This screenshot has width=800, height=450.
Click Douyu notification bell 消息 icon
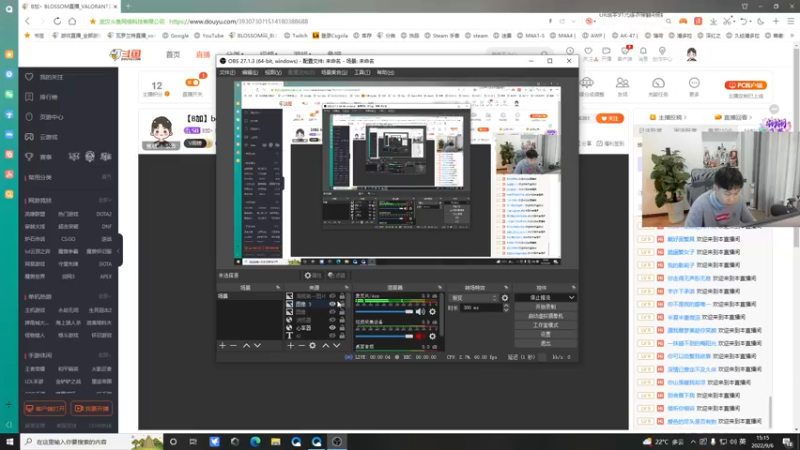pos(643,53)
